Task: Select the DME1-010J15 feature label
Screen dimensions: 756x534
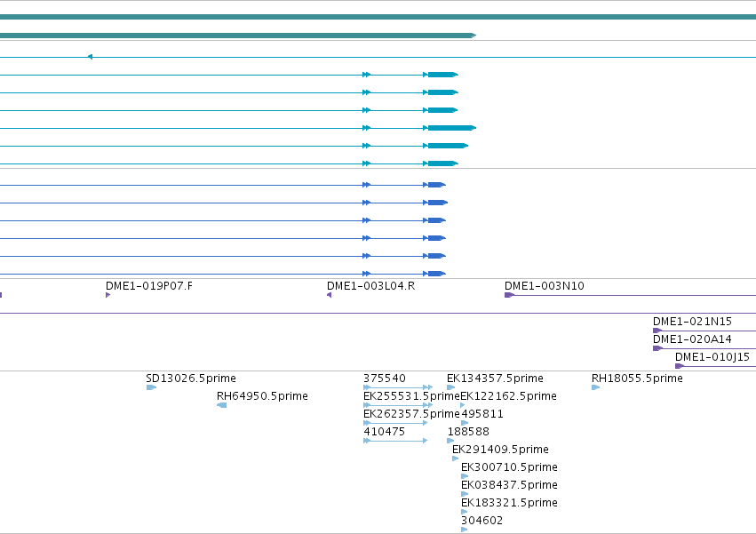Action: click(x=712, y=357)
